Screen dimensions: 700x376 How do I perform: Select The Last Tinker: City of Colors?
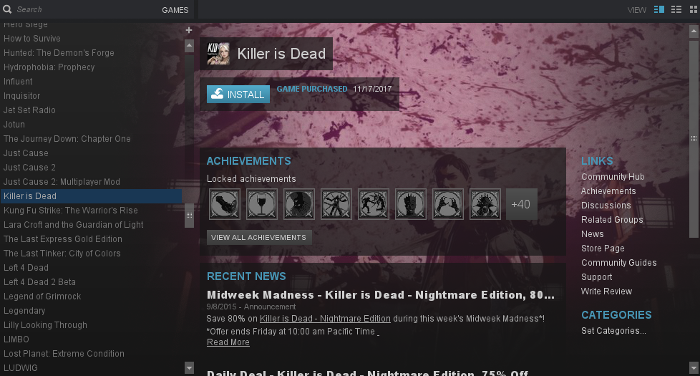[x=62, y=253]
